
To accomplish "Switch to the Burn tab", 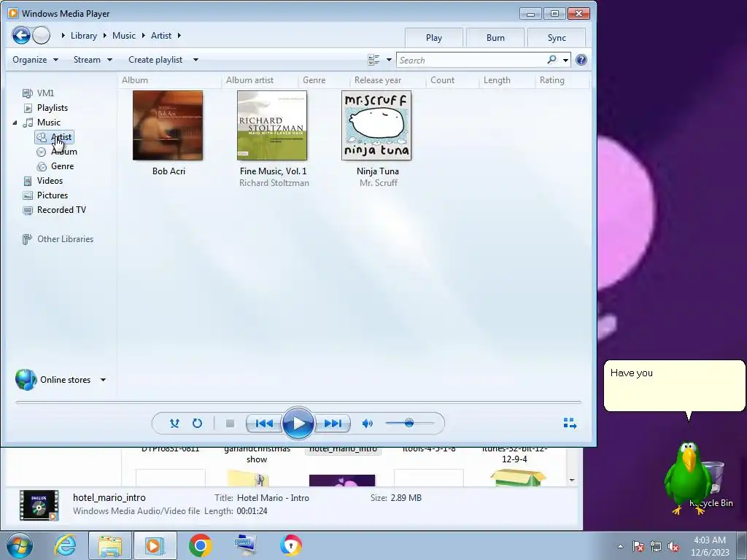I will pos(495,38).
